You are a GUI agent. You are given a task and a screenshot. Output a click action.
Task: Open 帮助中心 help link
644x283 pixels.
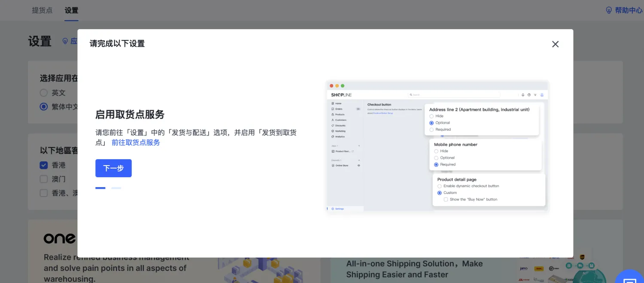[629, 10]
